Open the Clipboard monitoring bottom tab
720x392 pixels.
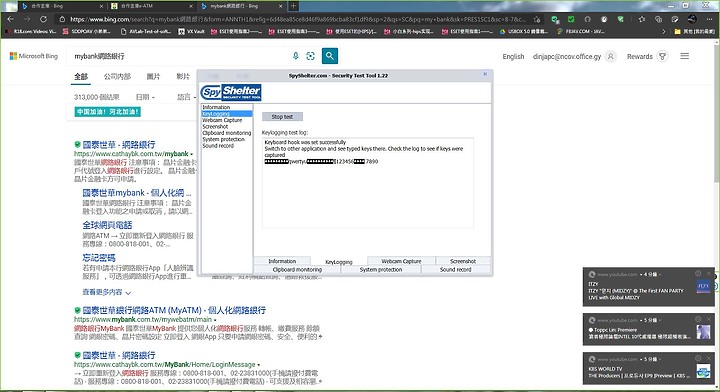tap(297, 269)
